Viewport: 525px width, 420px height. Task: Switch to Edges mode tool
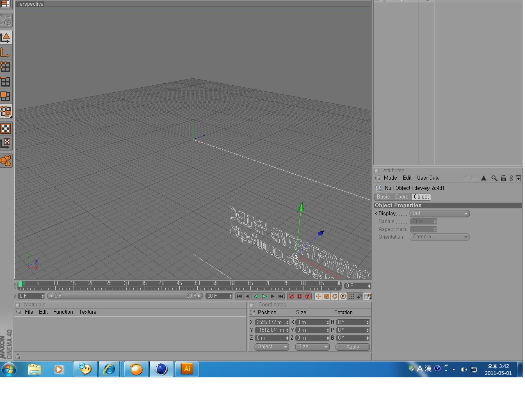pyautogui.click(x=6, y=81)
